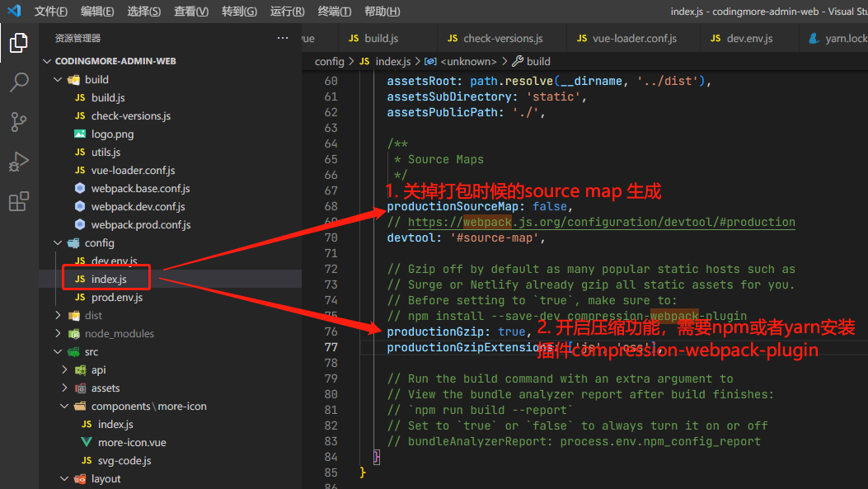Open index.js under components\more-icon
Screen dimensions: 868x489
pyautogui.click(x=115, y=424)
